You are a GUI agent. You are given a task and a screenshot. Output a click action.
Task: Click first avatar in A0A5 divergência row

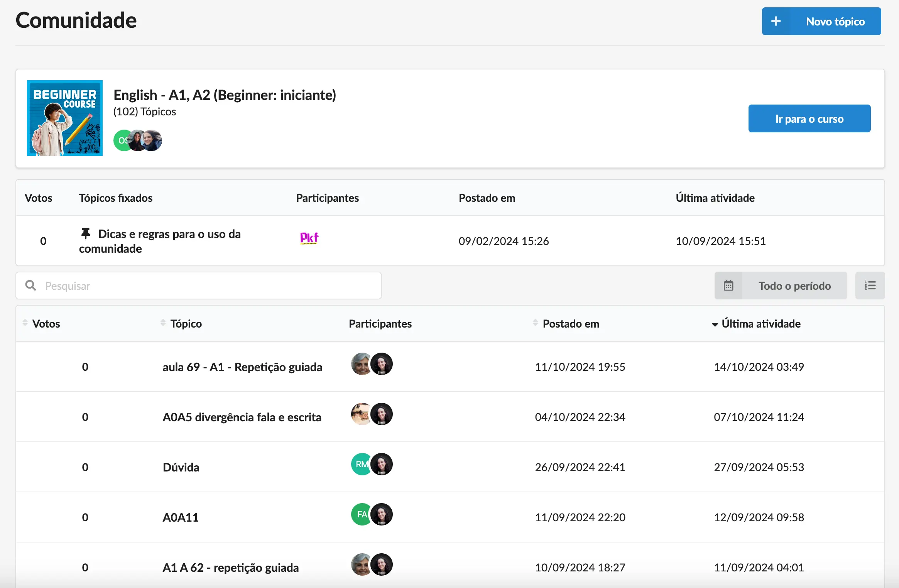361,414
